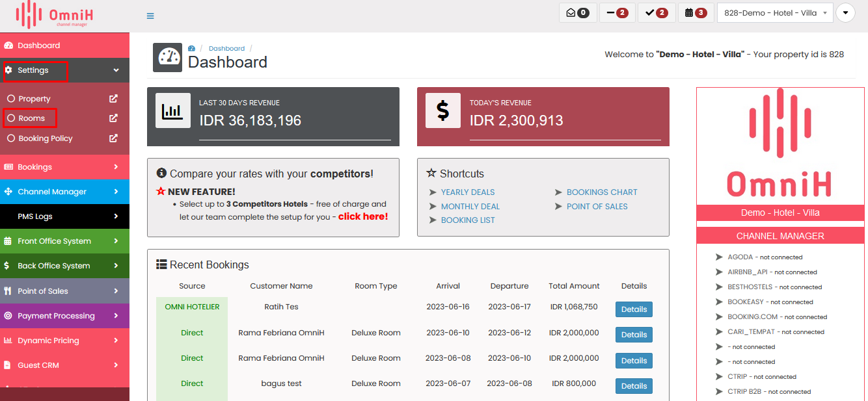
Task: Click the Guest CRM document icon
Action: [8, 365]
